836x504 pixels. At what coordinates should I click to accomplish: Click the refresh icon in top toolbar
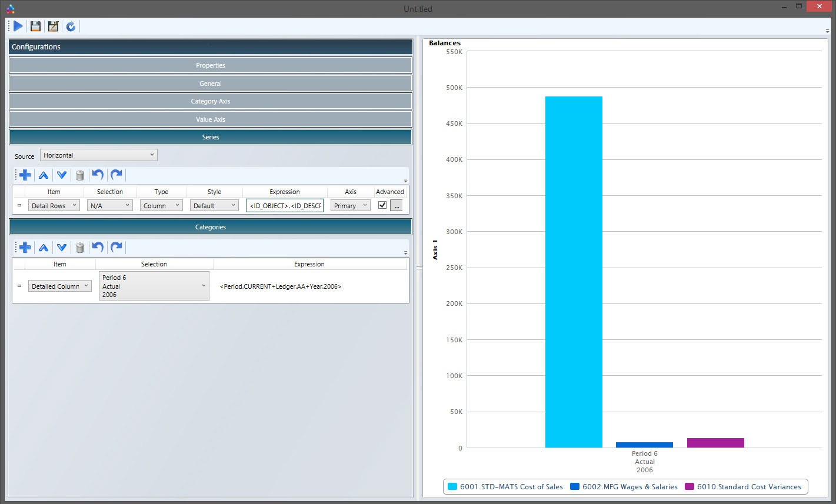71,26
